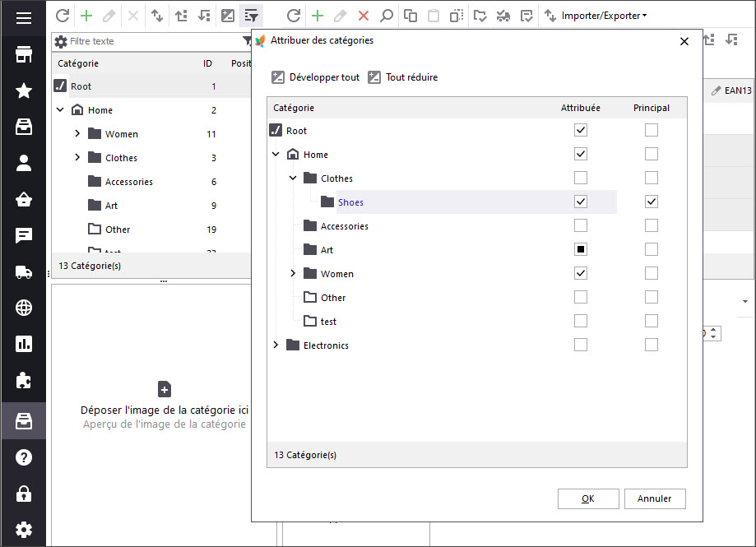
Task: Select Other in left category panel
Action: coord(117,229)
